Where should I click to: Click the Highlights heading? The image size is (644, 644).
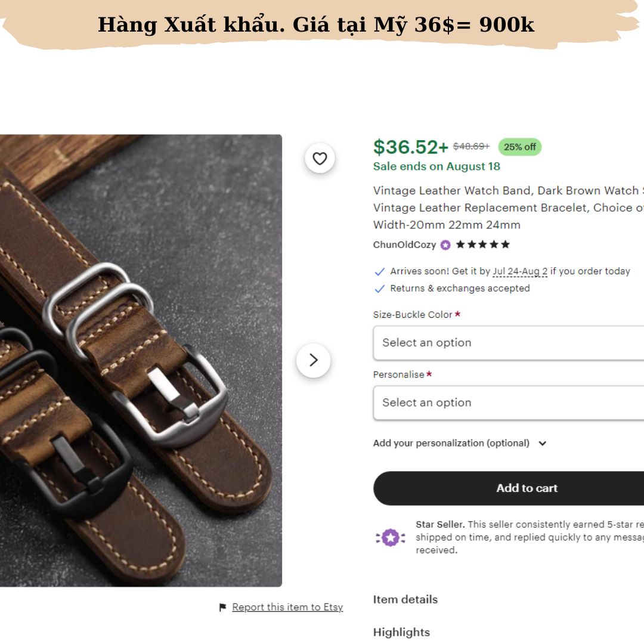tap(401, 633)
